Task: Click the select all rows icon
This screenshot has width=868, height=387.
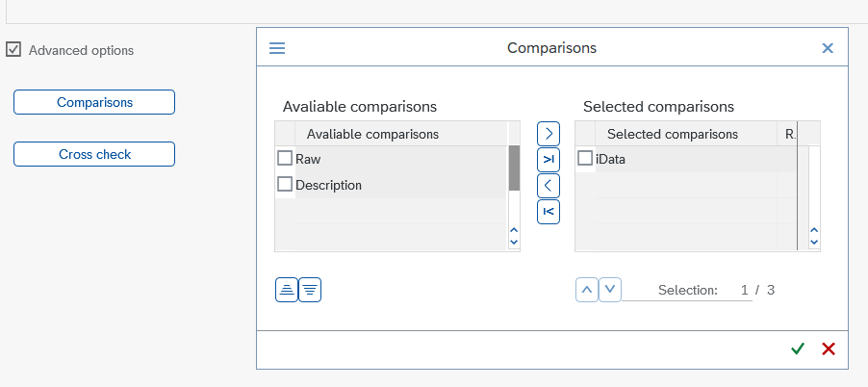Action: pos(287,289)
